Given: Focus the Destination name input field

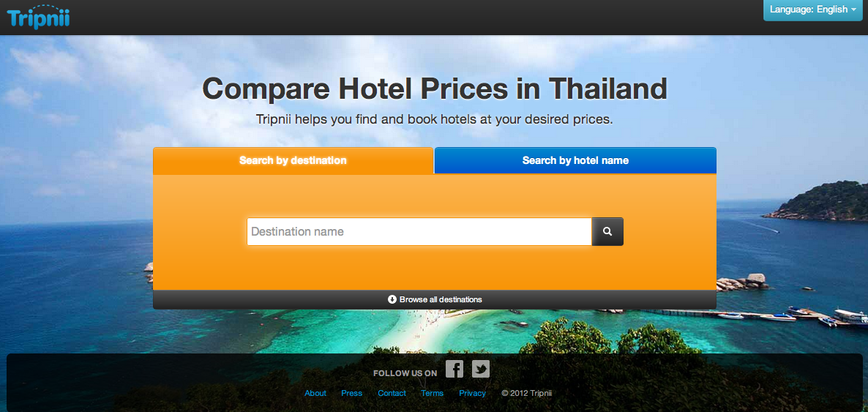Looking at the screenshot, I should [419, 231].
